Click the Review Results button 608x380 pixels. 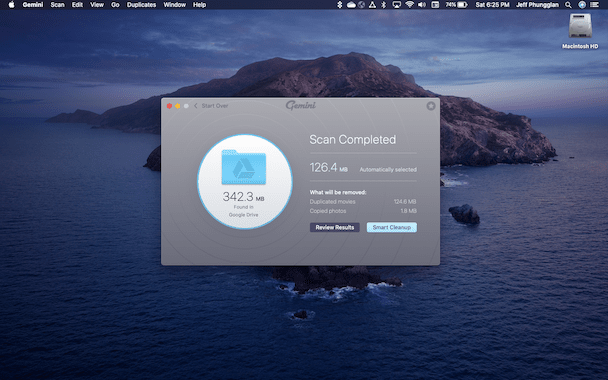pyautogui.click(x=335, y=227)
